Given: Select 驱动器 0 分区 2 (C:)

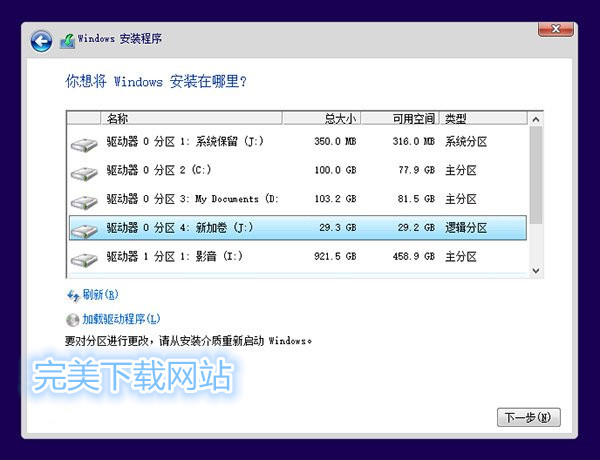Looking at the screenshot, I should click(x=298, y=170).
